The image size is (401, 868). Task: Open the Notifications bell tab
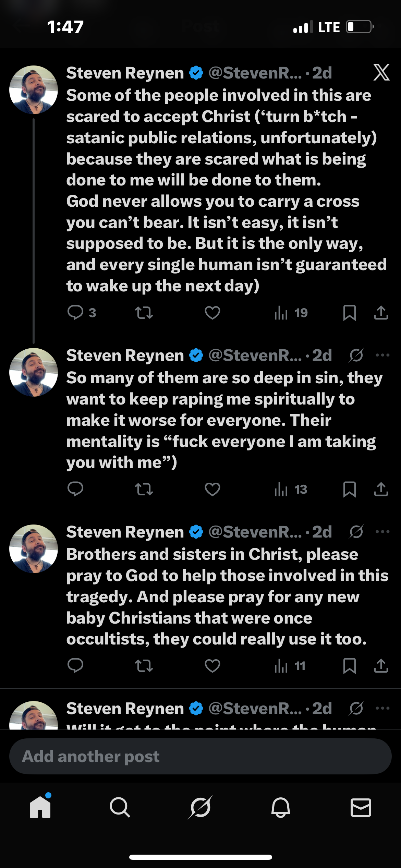point(281,807)
